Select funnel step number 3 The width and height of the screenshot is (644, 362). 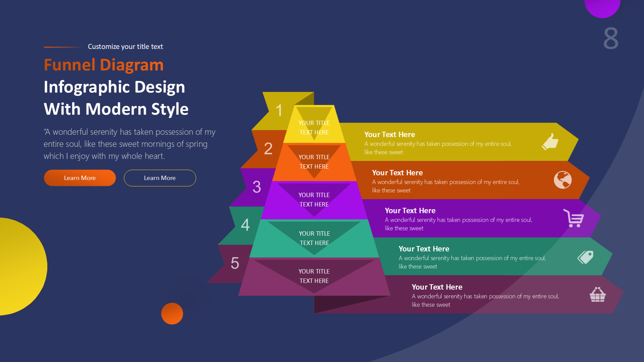[x=257, y=187]
